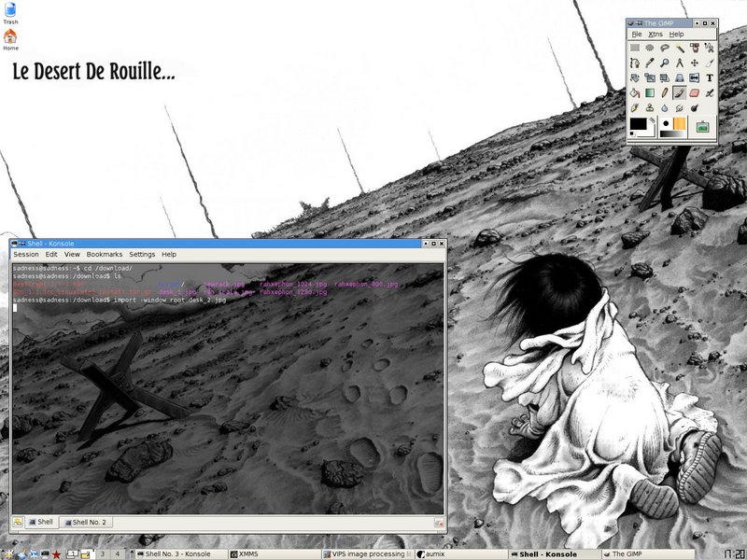Image resolution: width=747 pixels, height=560 pixels.
Task: Pick the Pencil tool in GIMP
Action: click(665, 92)
